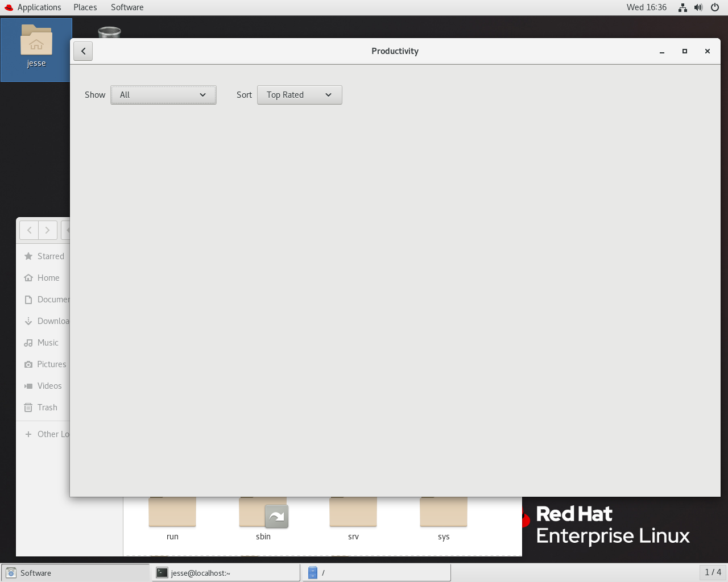Open Videos in file manager sidebar
Screen dimensions: 728x582
coord(43,386)
